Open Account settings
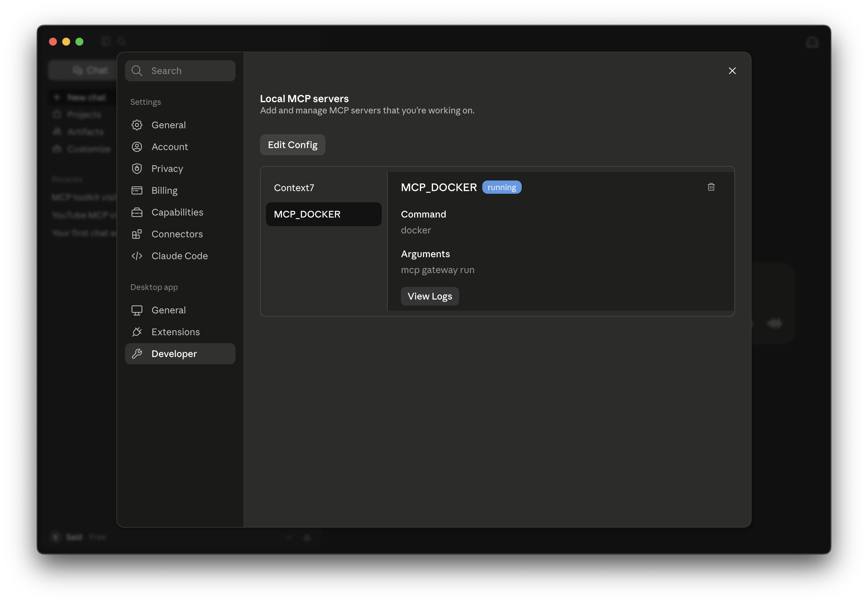 pyautogui.click(x=180, y=146)
